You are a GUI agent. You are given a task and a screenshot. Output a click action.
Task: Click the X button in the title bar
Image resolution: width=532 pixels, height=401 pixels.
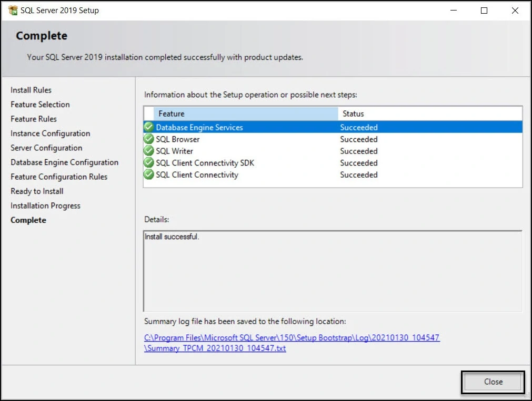515,10
